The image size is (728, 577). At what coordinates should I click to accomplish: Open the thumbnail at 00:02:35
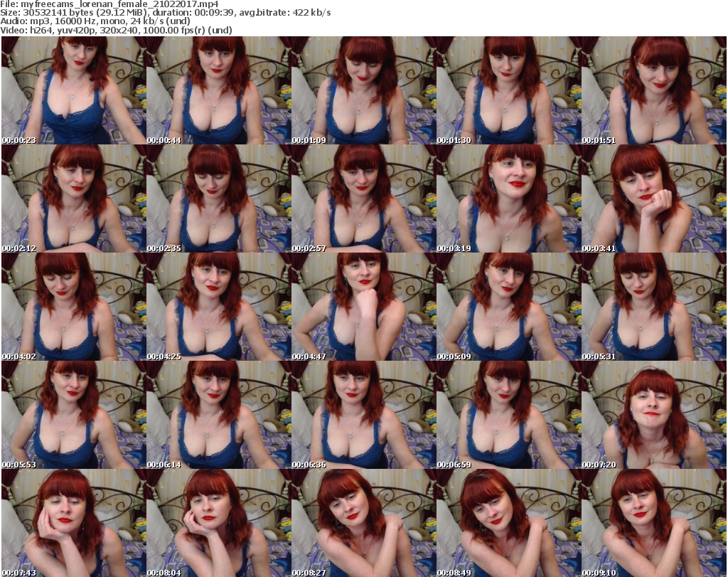coord(219,198)
